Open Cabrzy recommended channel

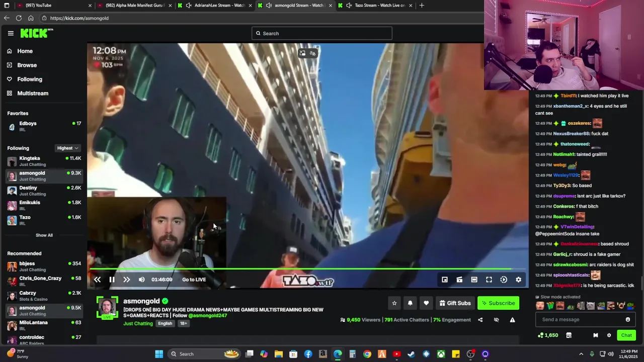pyautogui.click(x=44, y=296)
